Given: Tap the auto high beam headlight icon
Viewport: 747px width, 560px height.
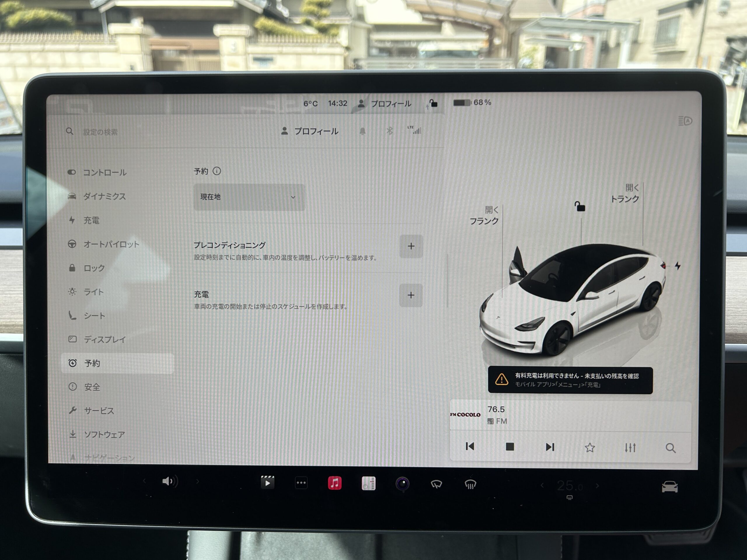Looking at the screenshot, I should click(x=685, y=121).
